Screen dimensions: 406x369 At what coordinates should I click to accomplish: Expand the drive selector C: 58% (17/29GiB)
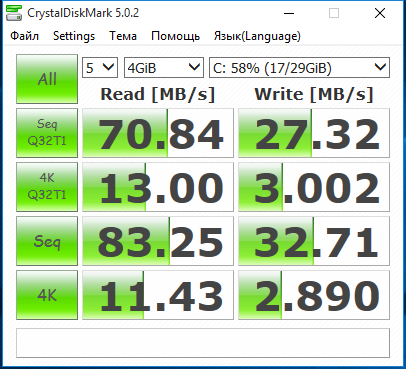[x=299, y=68]
